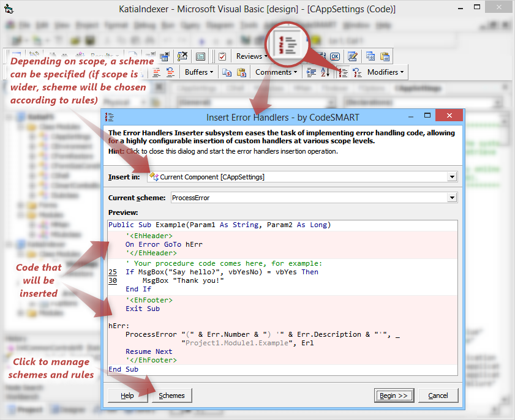
Task: Maximize the Insert Error Handlers dialog
Action: 427,116
